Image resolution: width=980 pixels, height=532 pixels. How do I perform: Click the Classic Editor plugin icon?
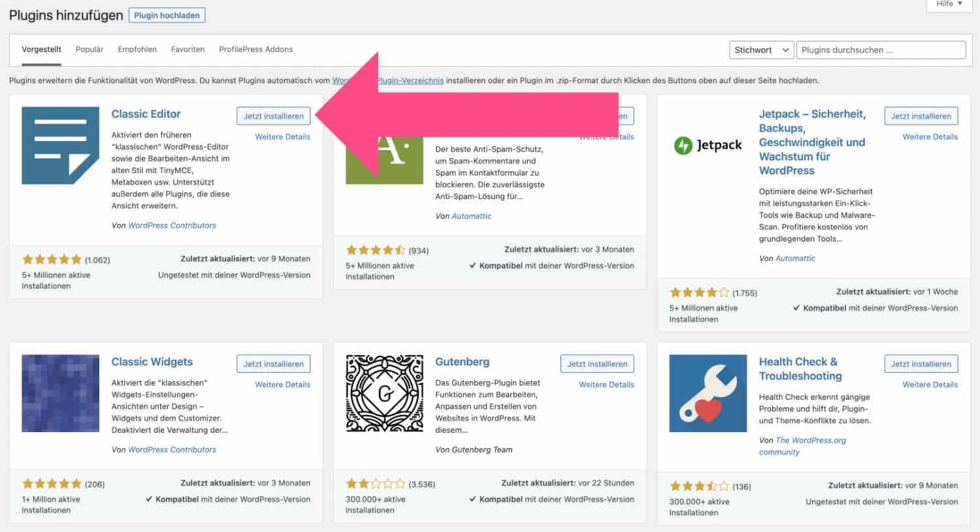pyautogui.click(x=59, y=145)
